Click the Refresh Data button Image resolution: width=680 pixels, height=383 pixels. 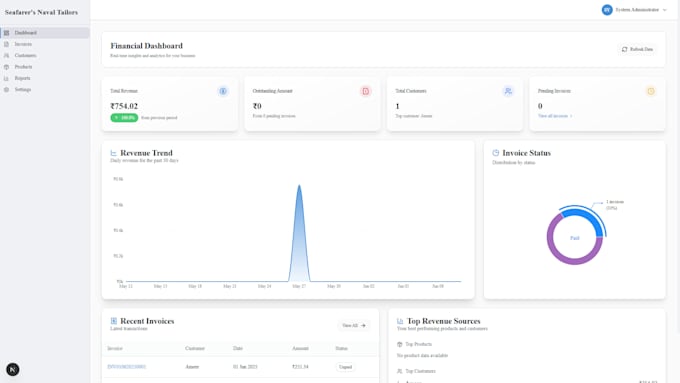pyautogui.click(x=637, y=49)
